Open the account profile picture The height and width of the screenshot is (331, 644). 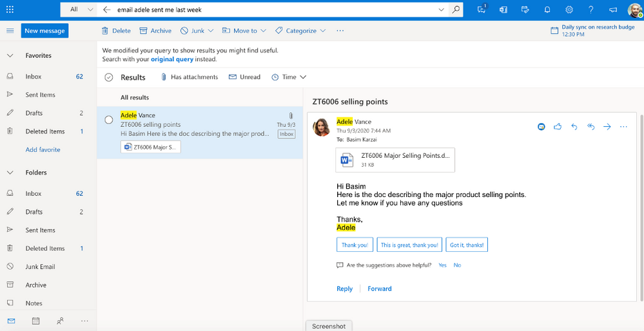pyautogui.click(x=635, y=10)
